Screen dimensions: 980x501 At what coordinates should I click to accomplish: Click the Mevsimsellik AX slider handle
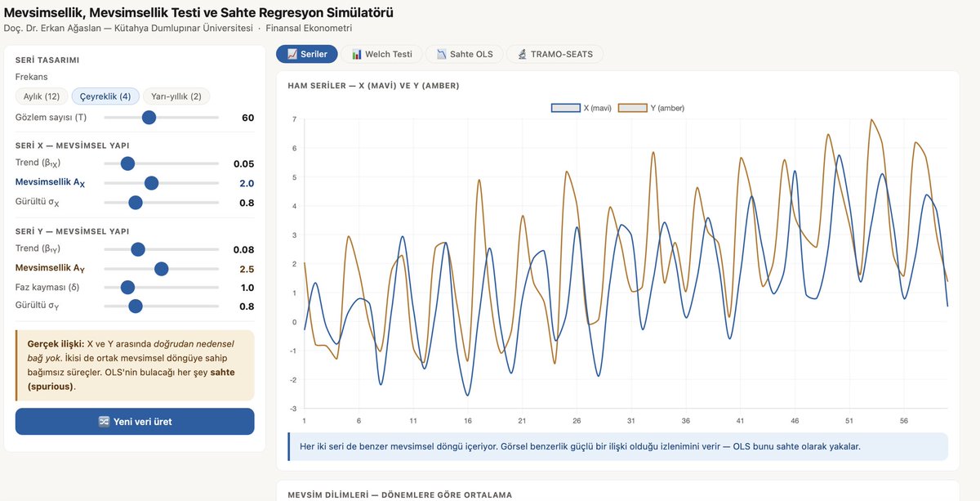[151, 183]
